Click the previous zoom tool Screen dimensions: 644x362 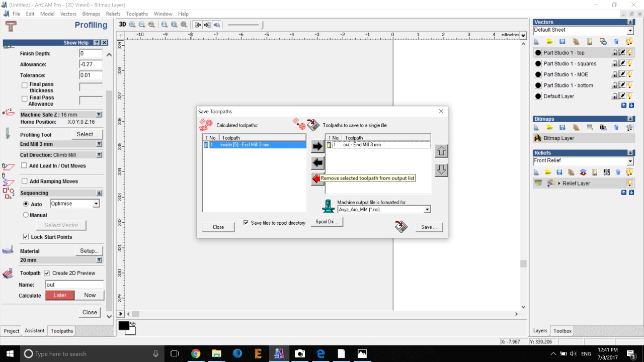[x=151, y=25]
